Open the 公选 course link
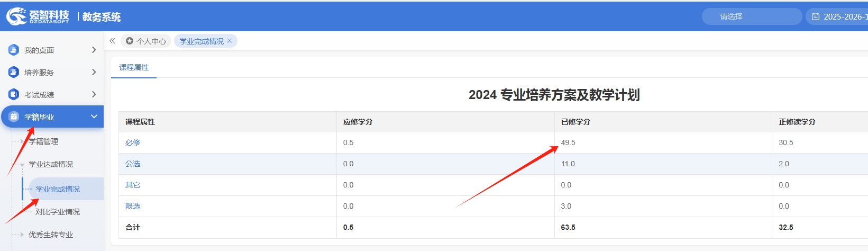Screen dimensions: 868x251 [x=133, y=164]
